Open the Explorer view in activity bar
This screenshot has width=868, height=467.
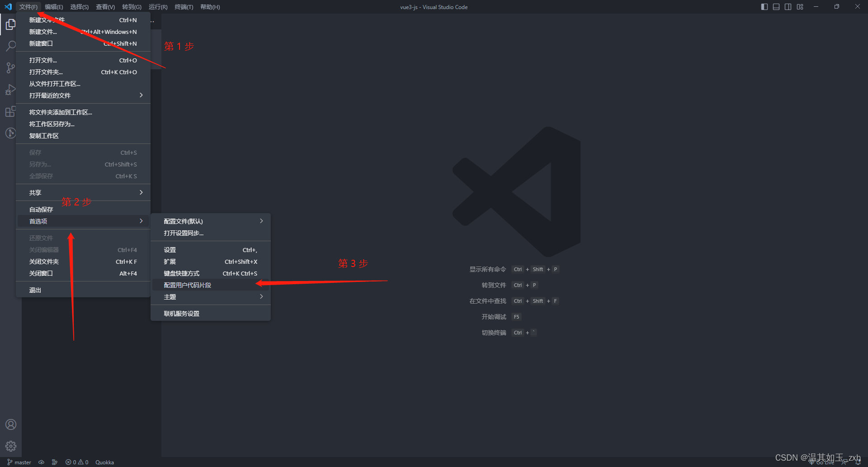(11, 24)
